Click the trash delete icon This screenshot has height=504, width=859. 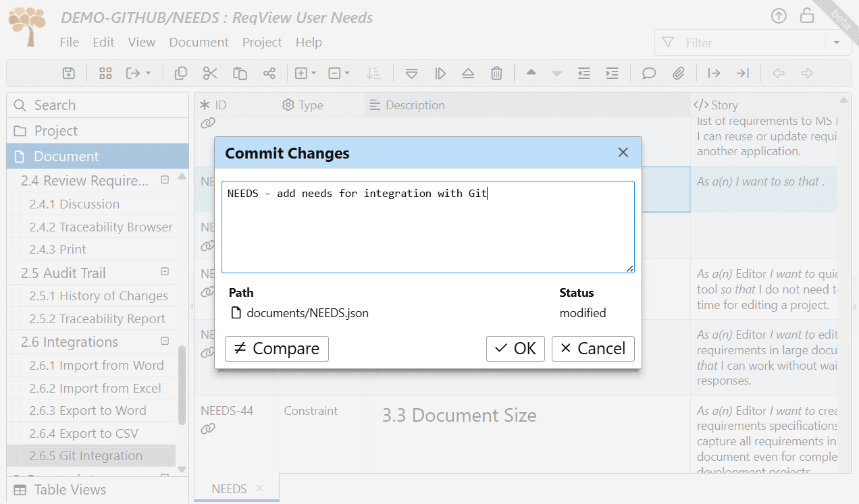496,73
